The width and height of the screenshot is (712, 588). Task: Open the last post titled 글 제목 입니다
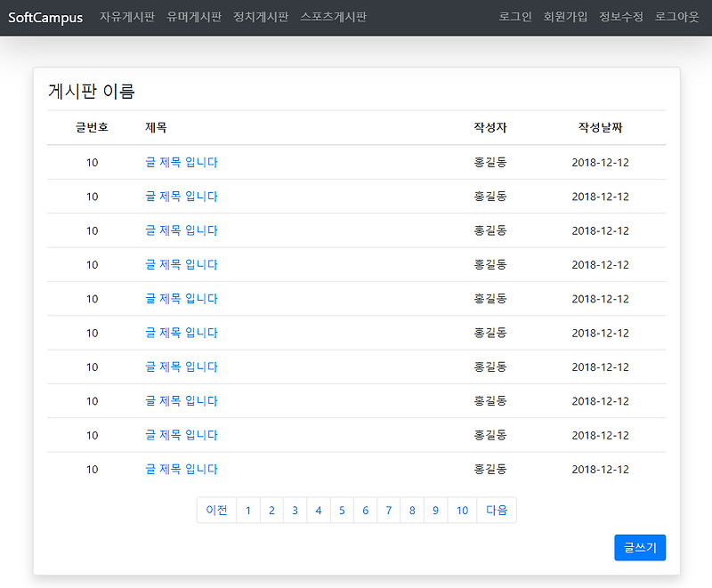182,469
